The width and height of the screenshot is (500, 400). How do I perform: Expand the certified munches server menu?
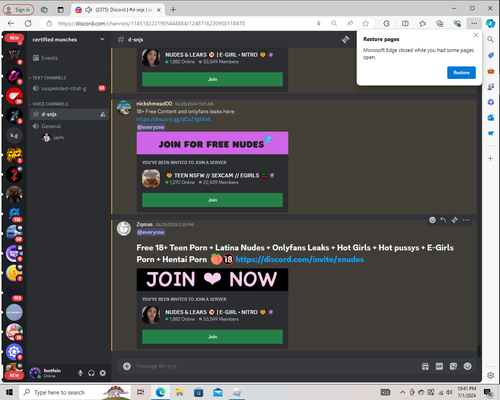pyautogui.click(x=102, y=39)
